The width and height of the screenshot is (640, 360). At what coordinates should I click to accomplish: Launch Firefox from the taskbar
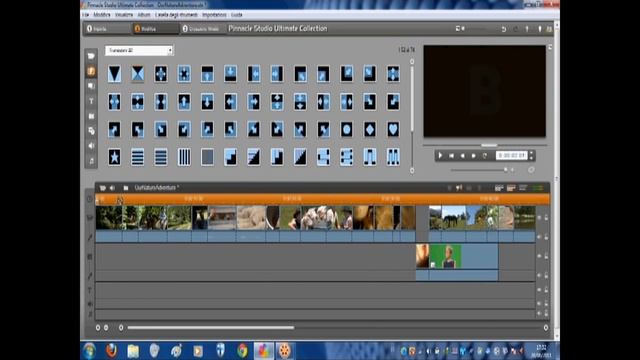pyautogui.click(x=111, y=351)
